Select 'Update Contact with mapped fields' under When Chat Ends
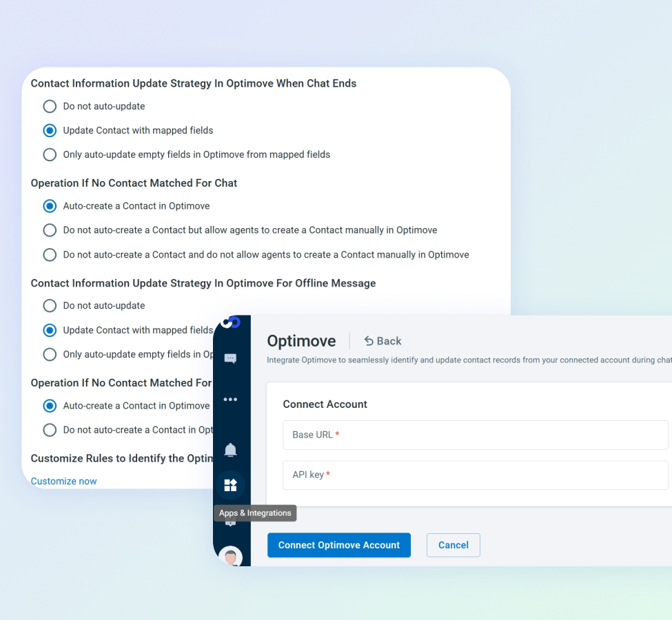The image size is (672, 620). point(50,130)
